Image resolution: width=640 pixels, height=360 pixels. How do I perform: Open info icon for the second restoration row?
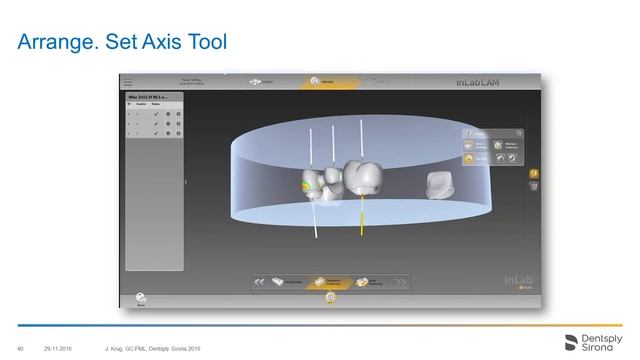tap(178, 124)
